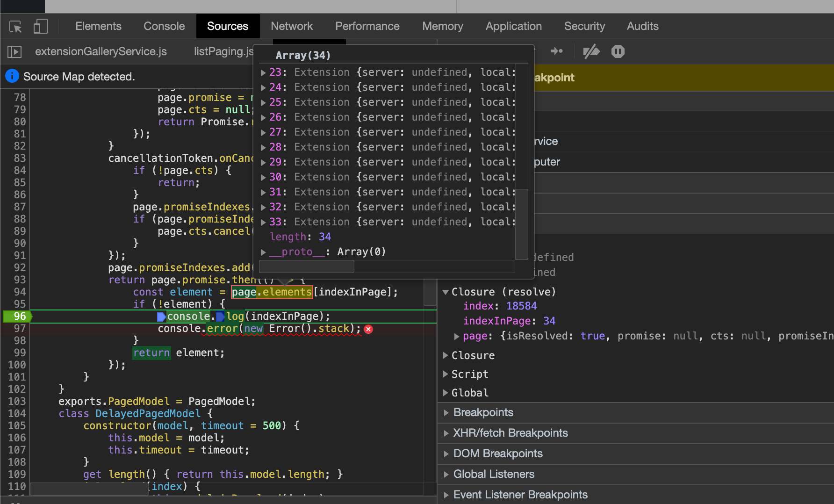Viewport: 834px width, 504px height.
Task: Click the blue info icon beside Source Map detected
Action: pos(12,76)
